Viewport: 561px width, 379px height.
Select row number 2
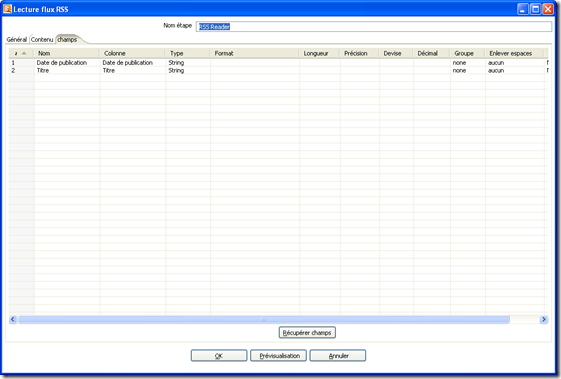13,71
